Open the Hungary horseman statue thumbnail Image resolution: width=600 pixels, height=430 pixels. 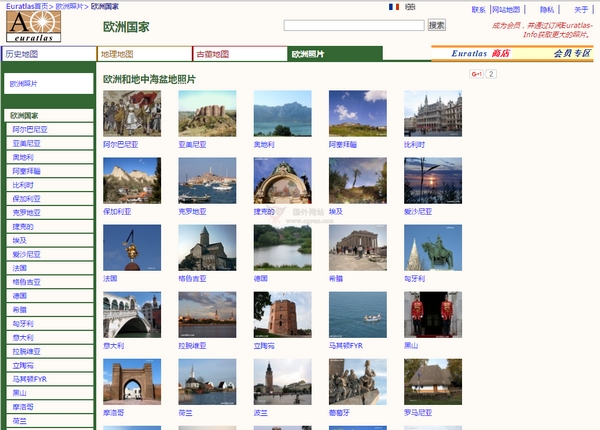pos(433,248)
